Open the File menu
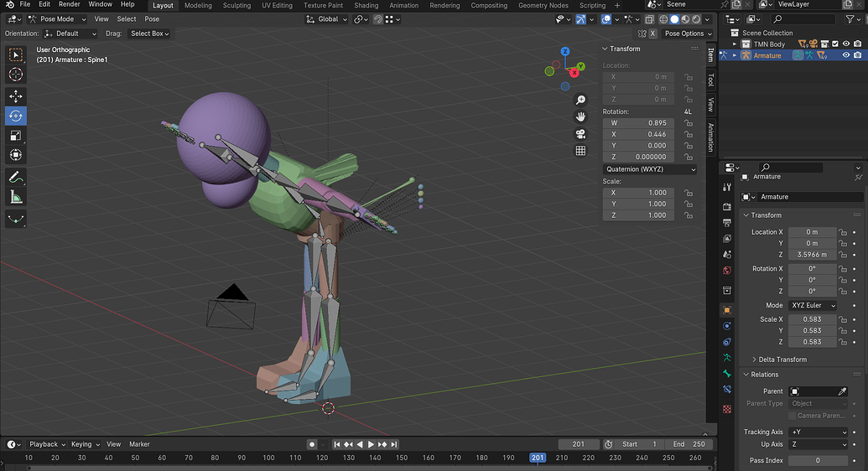The height and width of the screenshot is (471, 868). (x=25, y=4)
